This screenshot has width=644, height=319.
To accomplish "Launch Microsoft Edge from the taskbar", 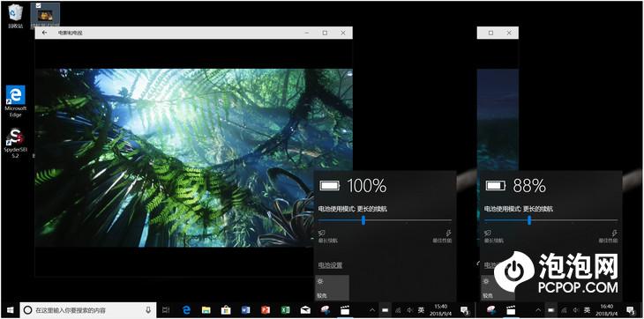I will pos(186,310).
